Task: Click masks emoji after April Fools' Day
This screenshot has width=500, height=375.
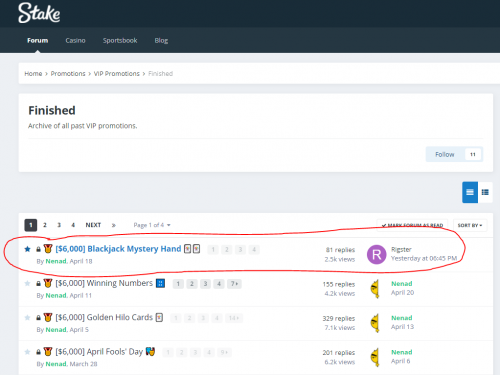Action: click(150, 351)
